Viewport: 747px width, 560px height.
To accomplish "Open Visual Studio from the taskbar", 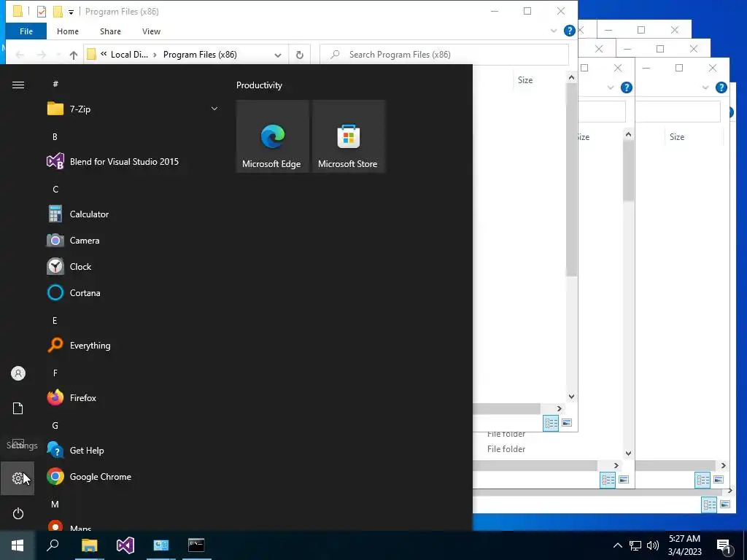I will (125, 545).
